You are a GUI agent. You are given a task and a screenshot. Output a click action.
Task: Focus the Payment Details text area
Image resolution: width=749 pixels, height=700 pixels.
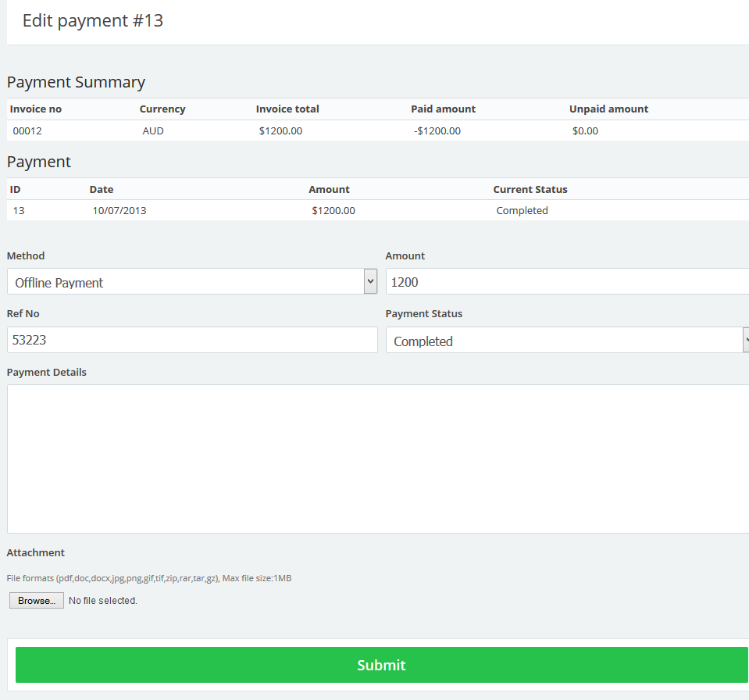[378, 459]
